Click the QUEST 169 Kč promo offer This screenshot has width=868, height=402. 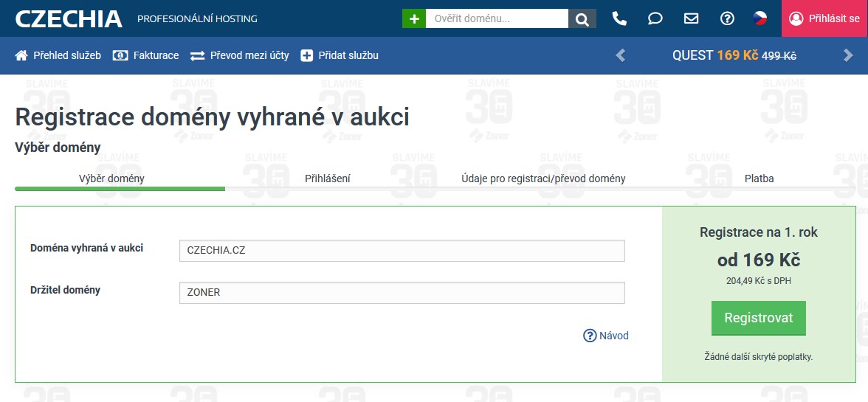[x=734, y=55]
